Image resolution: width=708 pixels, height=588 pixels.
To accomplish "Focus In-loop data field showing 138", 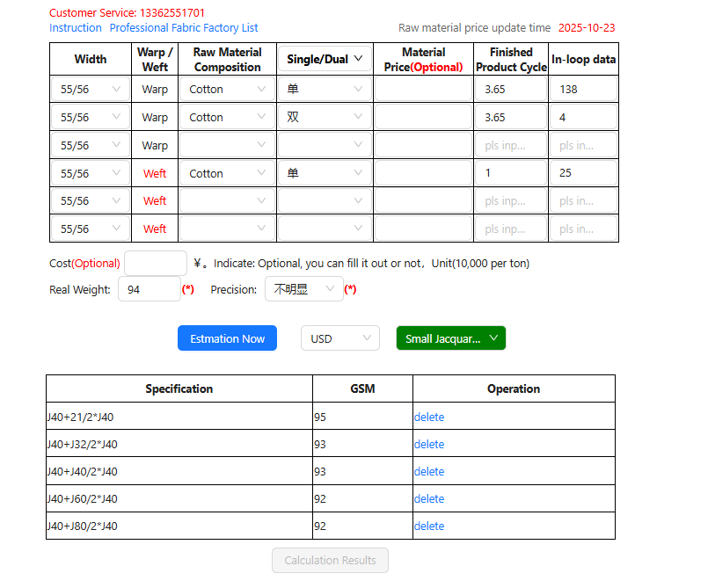I will (x=583, y=90).
